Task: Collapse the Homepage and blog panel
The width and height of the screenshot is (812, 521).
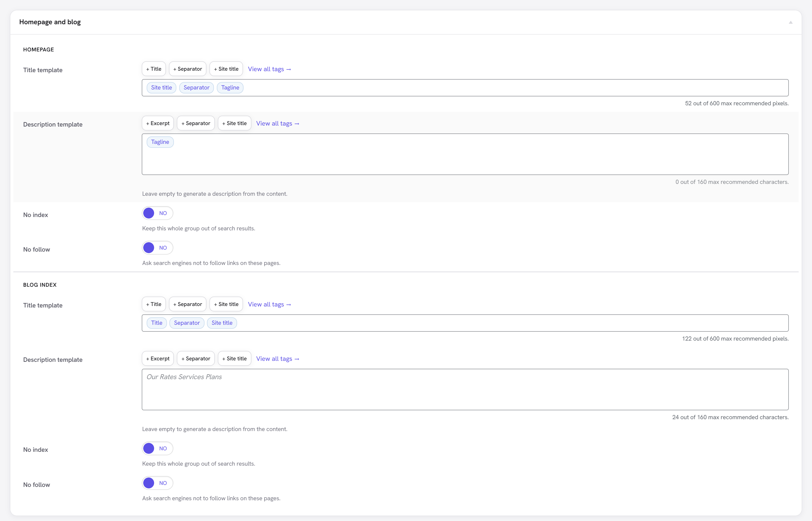Action: (x=790, y=22)
